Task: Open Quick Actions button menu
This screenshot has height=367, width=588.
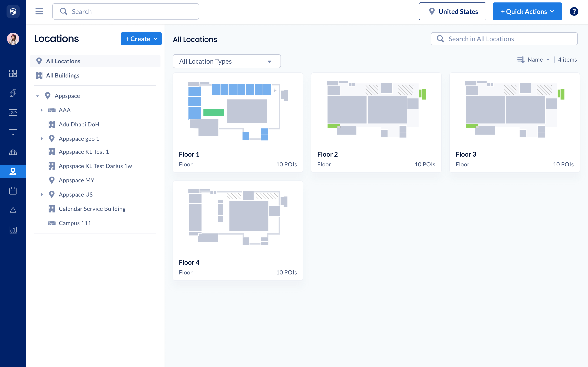Action: (x=527, y=11)
